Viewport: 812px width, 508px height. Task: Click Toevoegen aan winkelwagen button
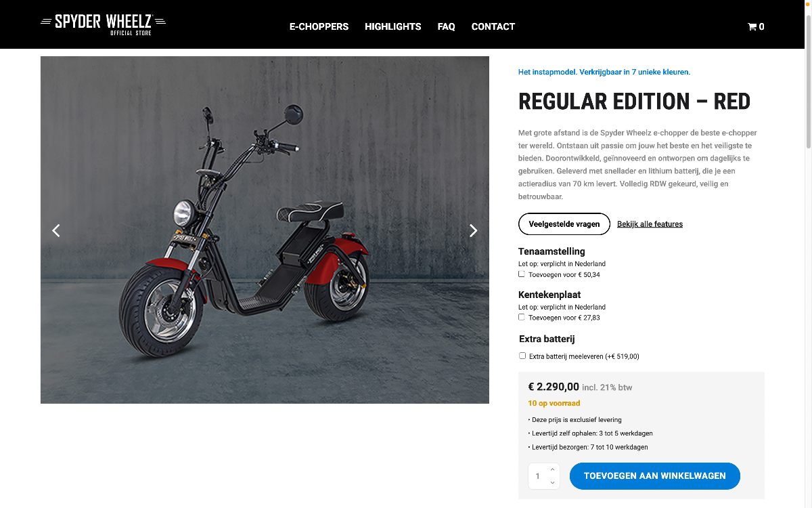pyautogui.click(x=655, y=476)
